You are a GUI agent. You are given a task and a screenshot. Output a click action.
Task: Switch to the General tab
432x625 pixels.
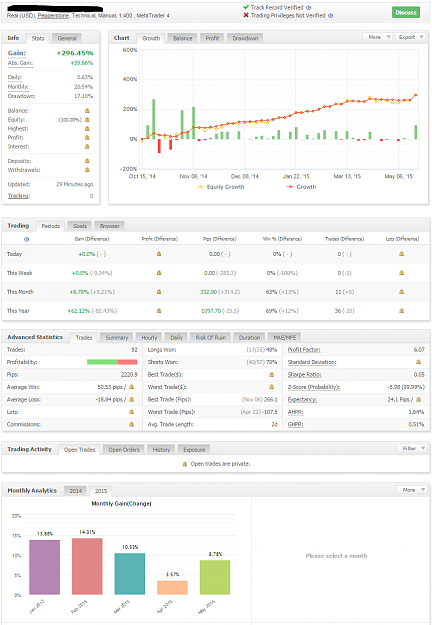[x=67, y=38]
